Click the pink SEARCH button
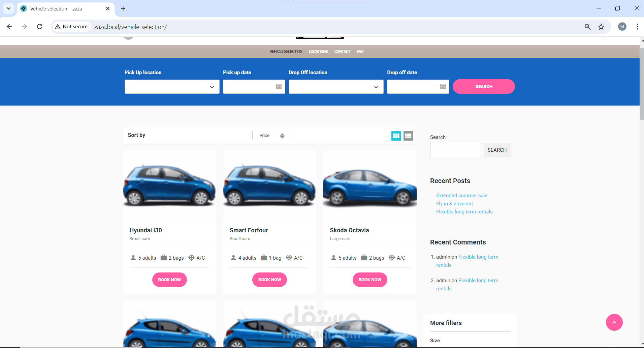Viewport: 644px width, 348px height. click(484, 87)
